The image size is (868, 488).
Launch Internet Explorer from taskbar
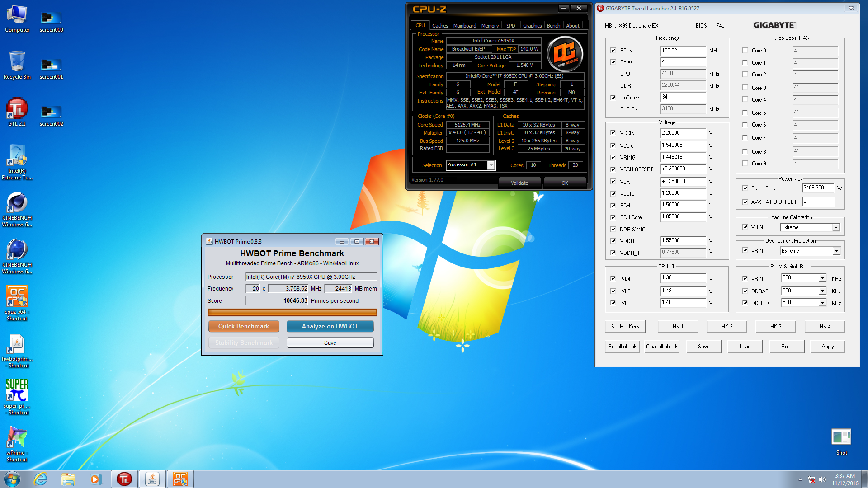41,479
